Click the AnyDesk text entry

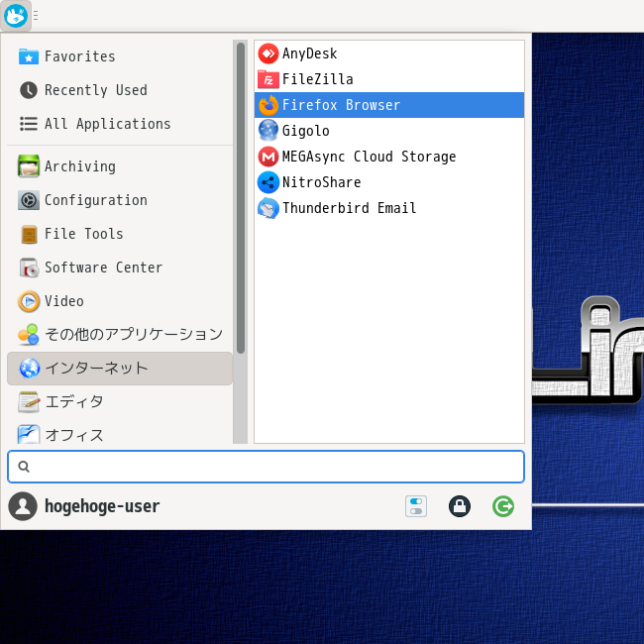(309, 54)
